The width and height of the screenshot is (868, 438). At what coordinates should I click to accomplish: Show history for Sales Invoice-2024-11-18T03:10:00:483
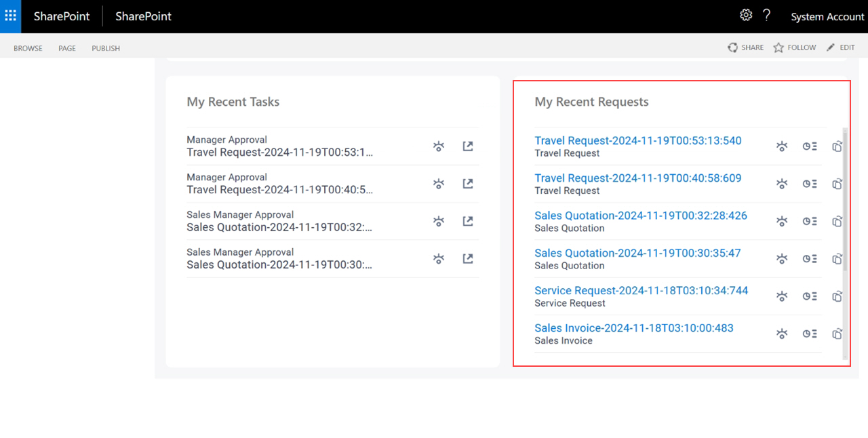point(810,334)
